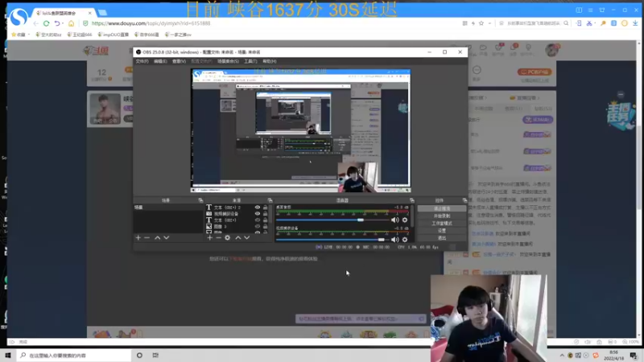Click the Windows taskbar search box
Image resolution: width=644 pixels, height=362 pixels.
click(x=74, y=356)
